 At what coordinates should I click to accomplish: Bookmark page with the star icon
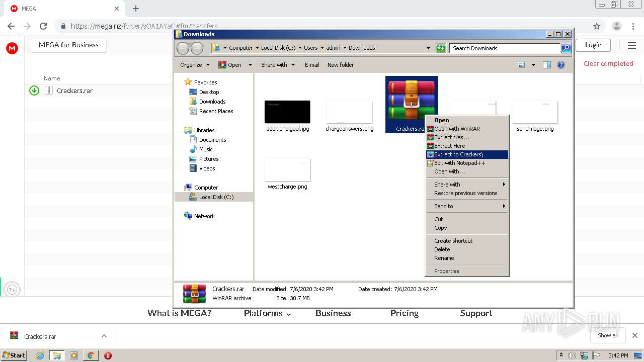point(597,26)
